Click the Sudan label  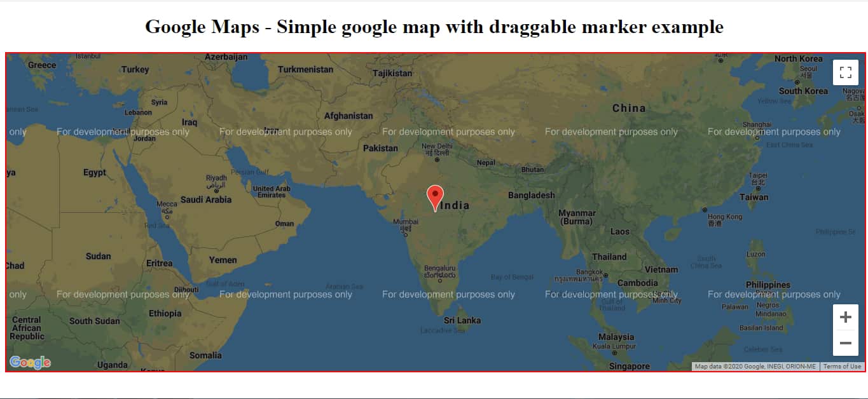point(98,256)
